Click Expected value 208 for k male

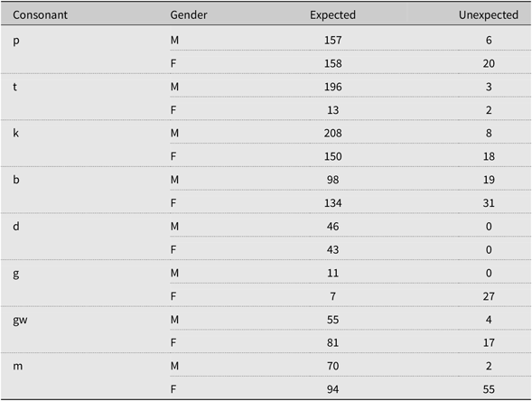point(333,133)
